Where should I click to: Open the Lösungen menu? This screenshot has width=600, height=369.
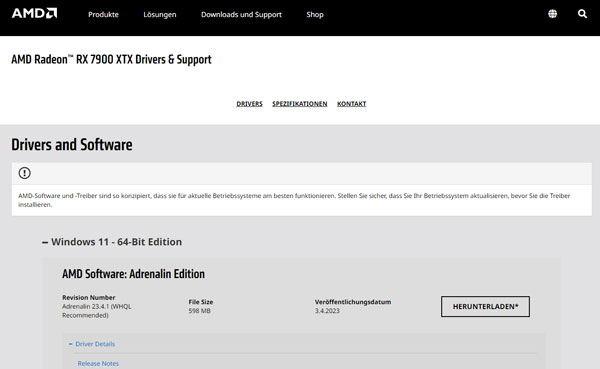click(x=160, y=15)
